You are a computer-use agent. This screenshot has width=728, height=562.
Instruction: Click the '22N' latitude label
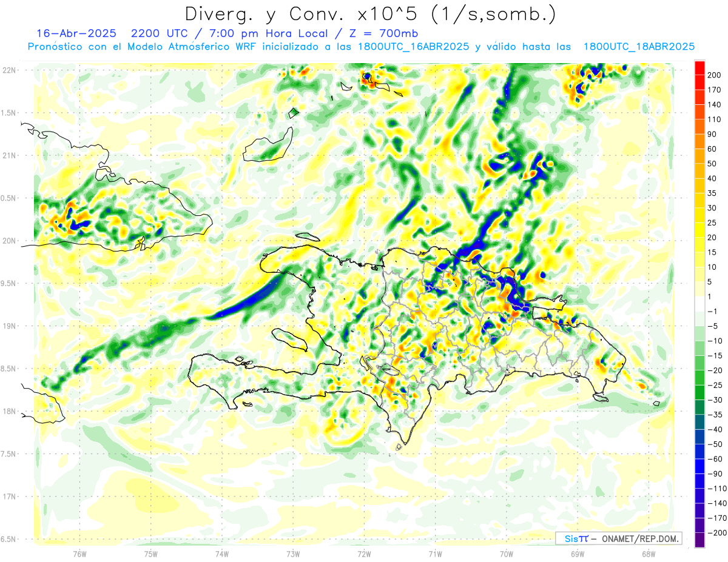click(9, 70)
